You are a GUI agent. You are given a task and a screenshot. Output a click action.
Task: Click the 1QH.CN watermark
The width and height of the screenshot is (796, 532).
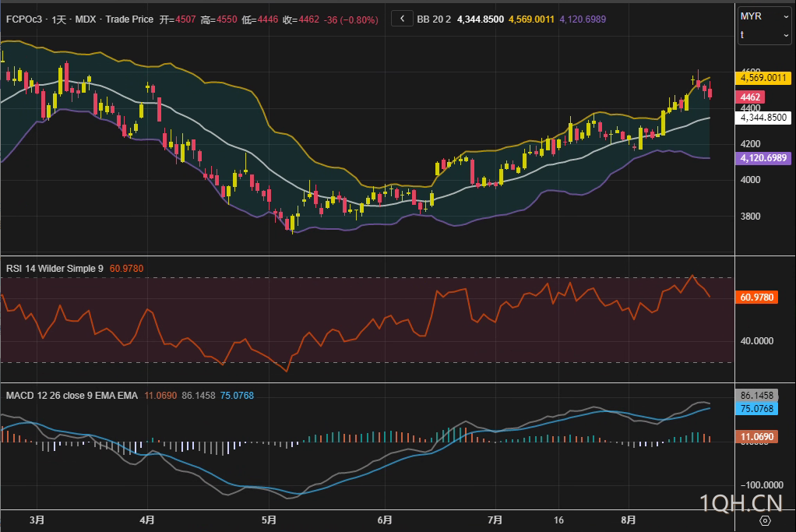click(740, 501)
